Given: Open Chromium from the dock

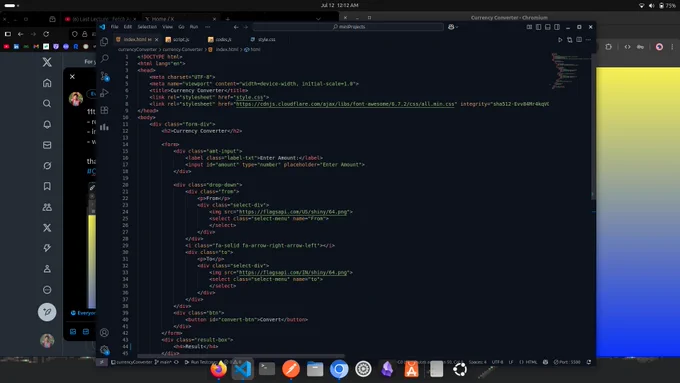Looking at the screenshot, I should point(339,369).
